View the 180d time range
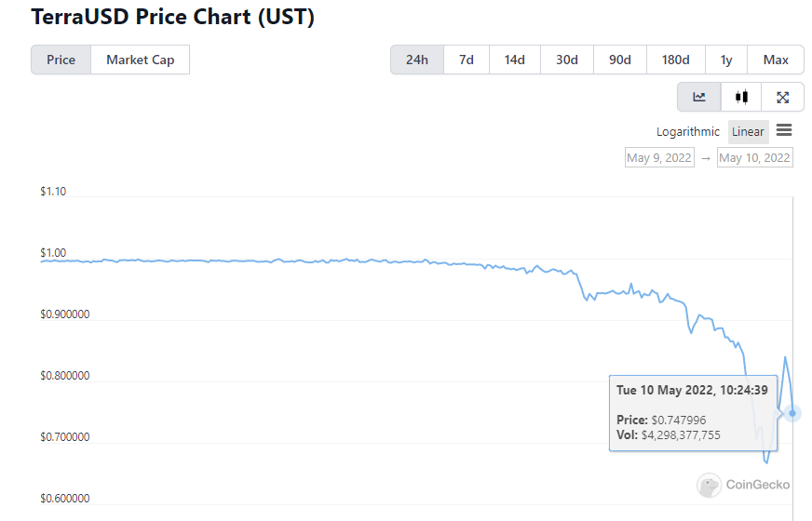The height and width of the screenshot is (521, 812). [676, 60]
